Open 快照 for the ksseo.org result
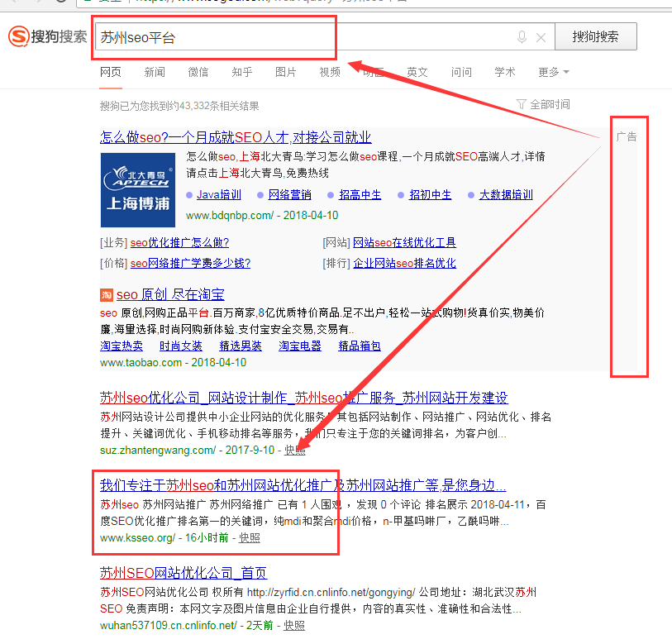This screenshot has height=644, width=672. point(250,537)
